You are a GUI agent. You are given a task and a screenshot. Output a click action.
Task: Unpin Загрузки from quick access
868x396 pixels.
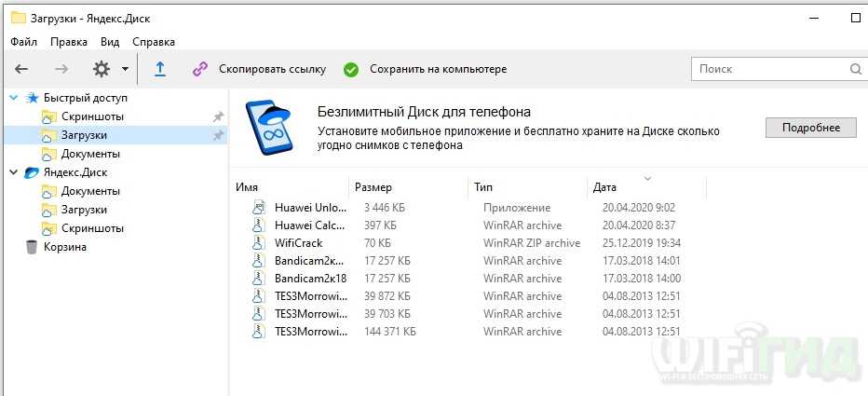(x=218, y=135)
